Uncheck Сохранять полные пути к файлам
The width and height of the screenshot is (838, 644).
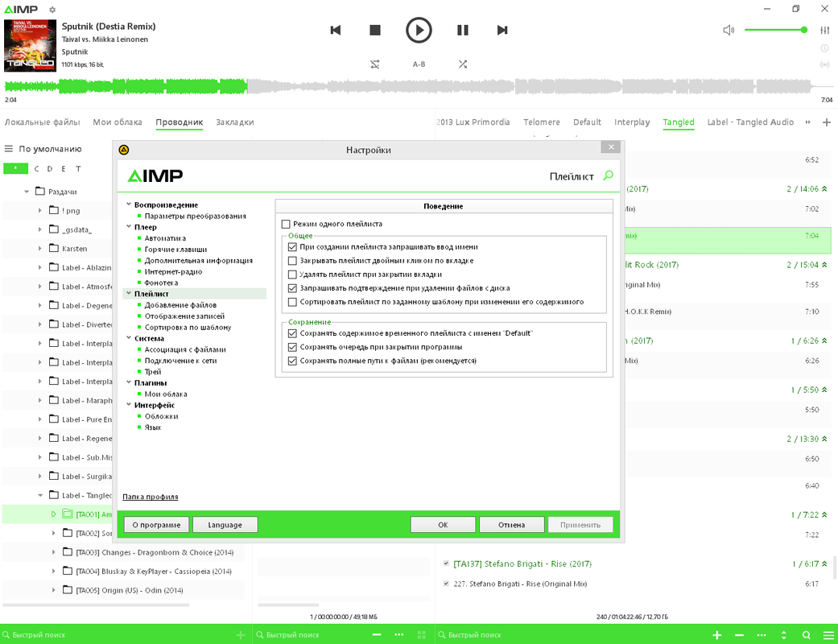(x=292, y=361)
